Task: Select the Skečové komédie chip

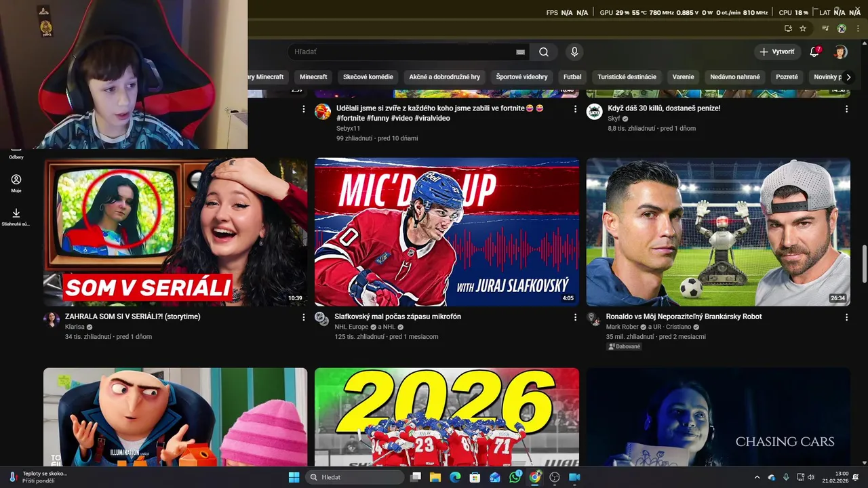Action: pyautogui.click(x=368, y=77)
